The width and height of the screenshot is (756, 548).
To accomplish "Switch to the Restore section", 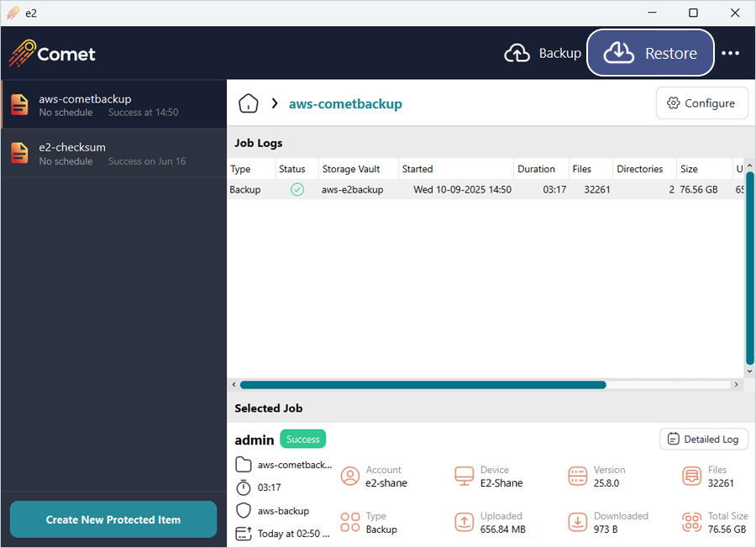I will coord(650,53).
